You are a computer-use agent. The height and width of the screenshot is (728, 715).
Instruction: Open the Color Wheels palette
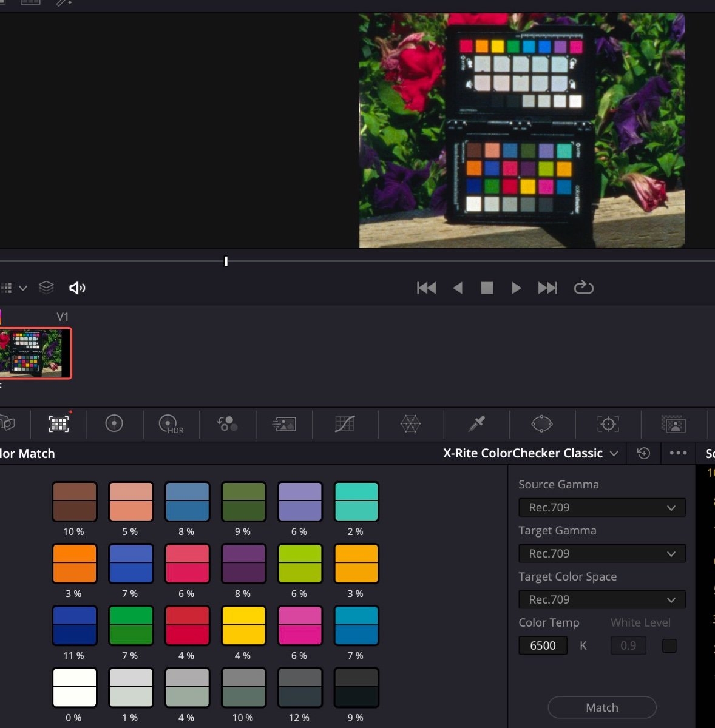coord(114,423)
